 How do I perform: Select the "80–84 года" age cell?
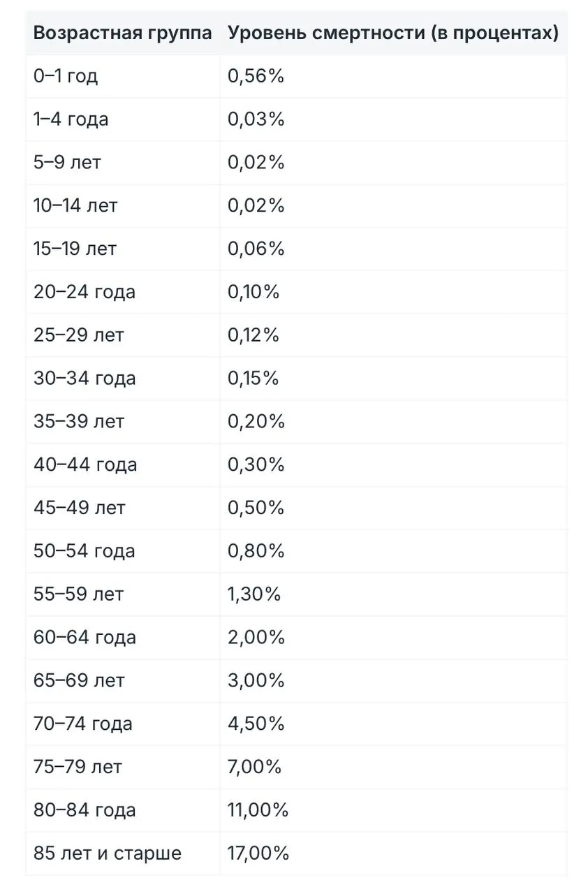click(x=84, y=810)
